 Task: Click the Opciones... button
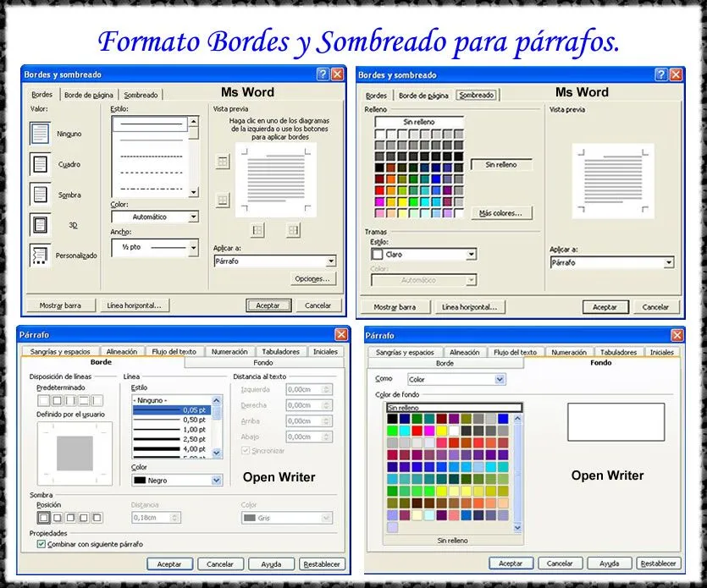(x=312, y=279)
